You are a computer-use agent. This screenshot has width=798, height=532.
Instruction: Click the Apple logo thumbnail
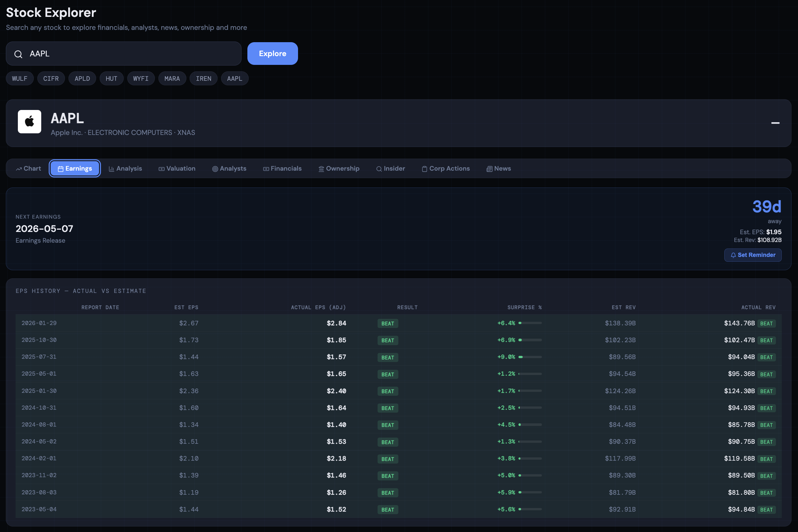pos(30,122)
